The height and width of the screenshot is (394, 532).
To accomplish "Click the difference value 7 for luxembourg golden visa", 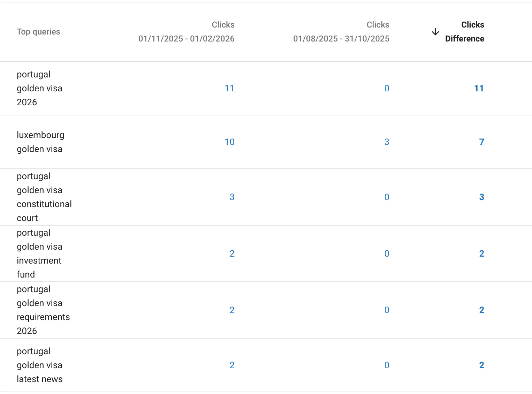I will (x=482, y=142).
